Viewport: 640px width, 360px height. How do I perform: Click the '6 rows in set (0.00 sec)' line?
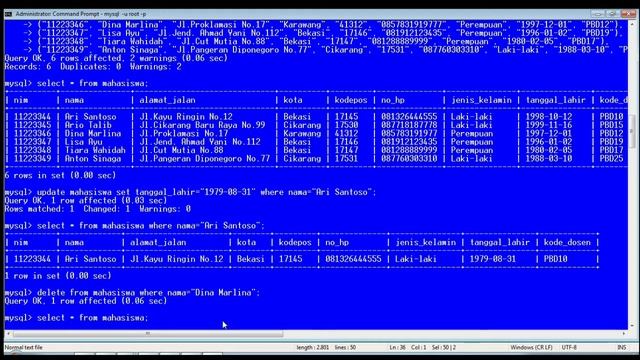click(60, 175)
